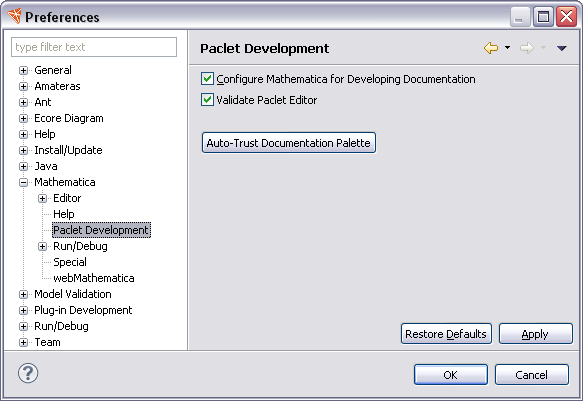Screen dimensions: 583x401
Task: Click the Preferences window logo icon
Action: [15, 16]
